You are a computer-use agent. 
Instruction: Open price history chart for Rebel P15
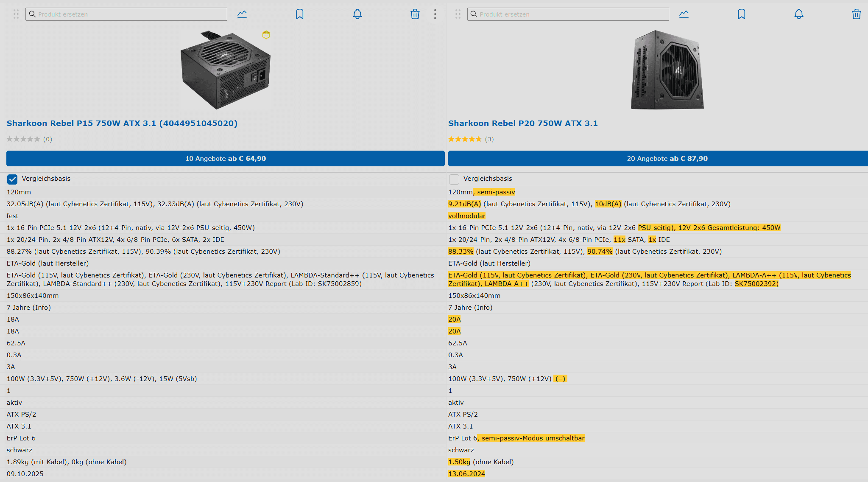242,14
